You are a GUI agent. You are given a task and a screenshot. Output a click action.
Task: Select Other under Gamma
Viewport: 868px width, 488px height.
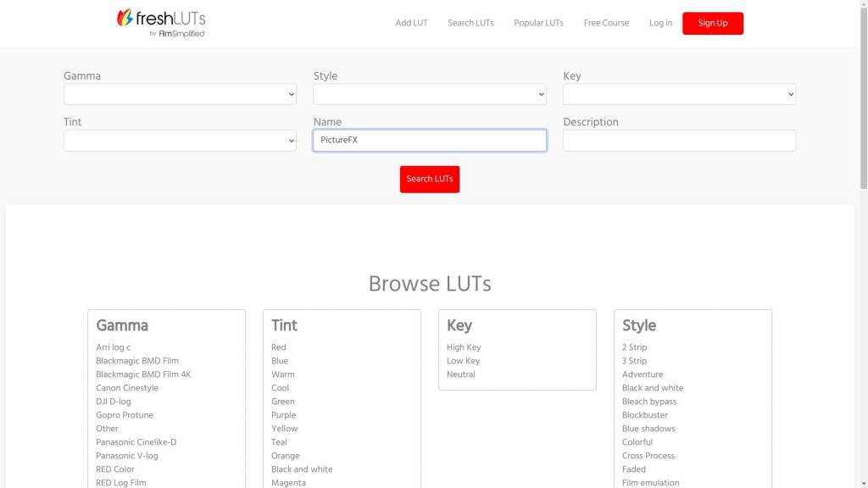107,429
